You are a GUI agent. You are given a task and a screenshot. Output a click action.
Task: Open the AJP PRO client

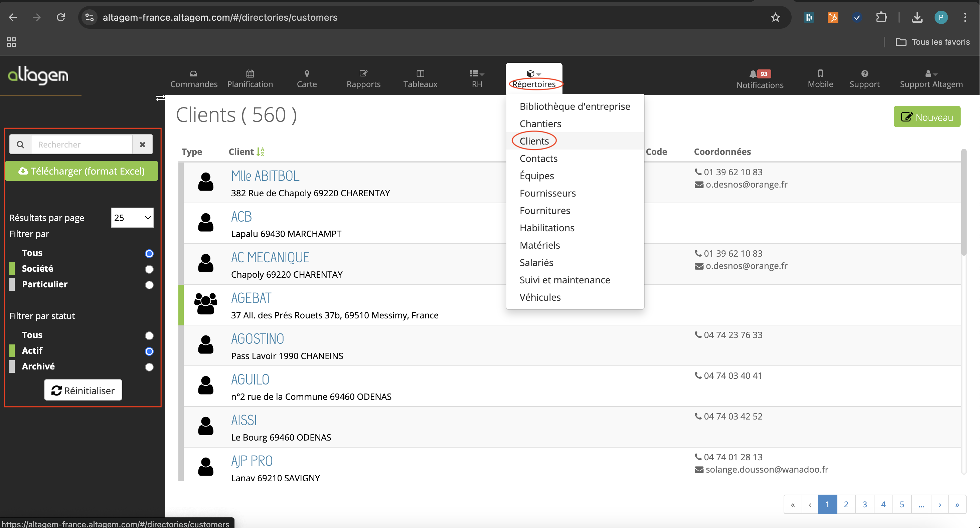[252, 461]
